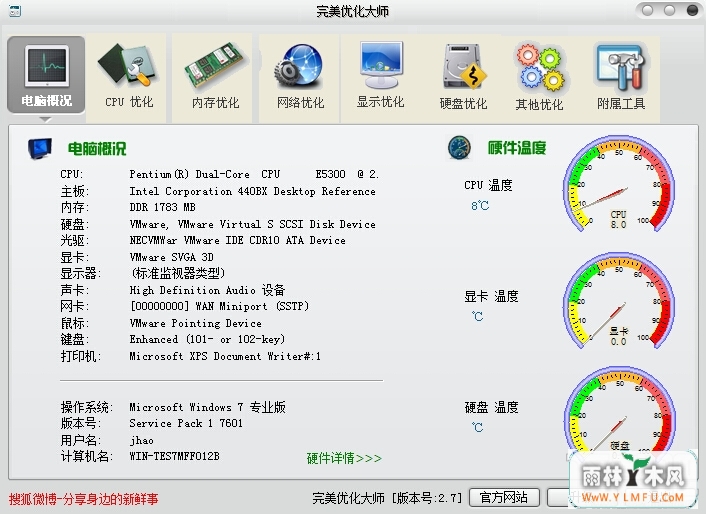706x514 pixels.
Task: Select the Pentium(R) Dual-Core CPU text
Action: tap(254, 174)
